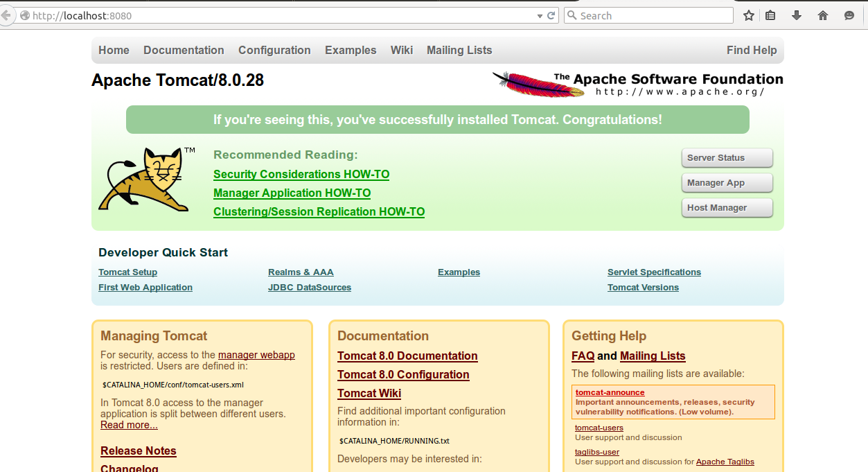Open the Tomcat Setup link
Image resolution: width=868 pixels, height=472 pixels.
click(127, 272)
